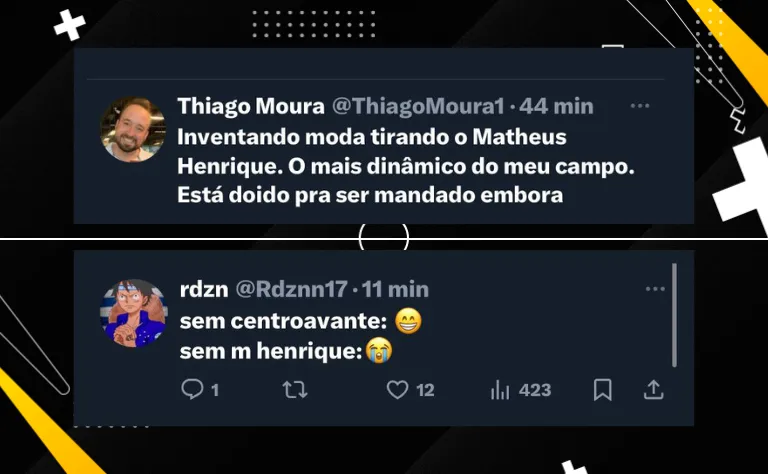
Task: Bookmark the rdzn tweet
Action: (x=602, y=390)
